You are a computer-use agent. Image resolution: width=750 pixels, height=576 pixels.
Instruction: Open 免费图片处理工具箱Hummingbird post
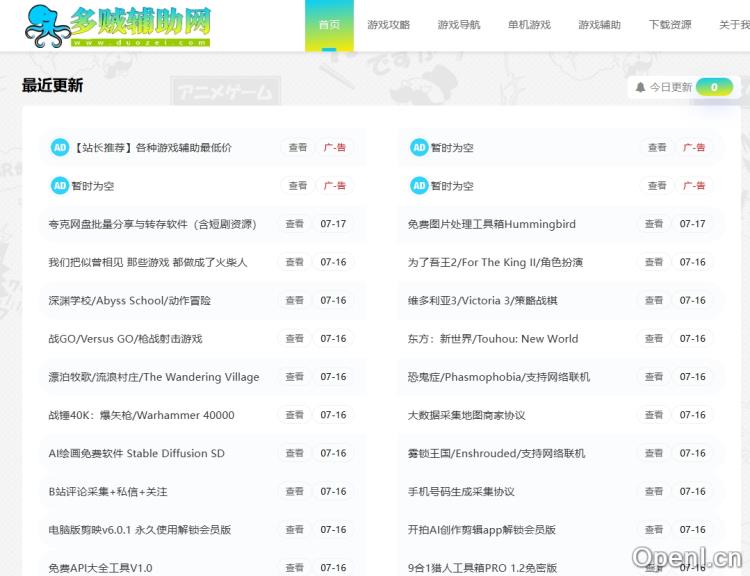491,224
